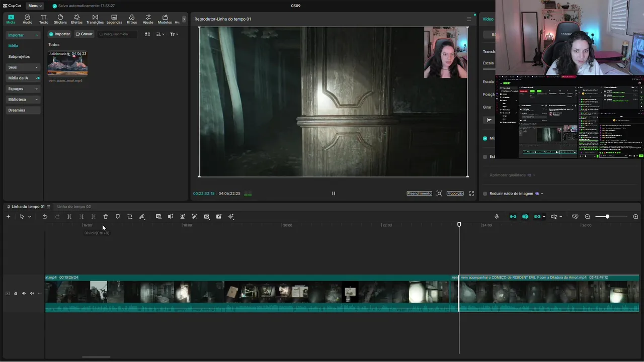Image resolution: width=644 pixels, height=362 pixels.
Task: Expand the Seus section
Action: click(x=23, y=67)
